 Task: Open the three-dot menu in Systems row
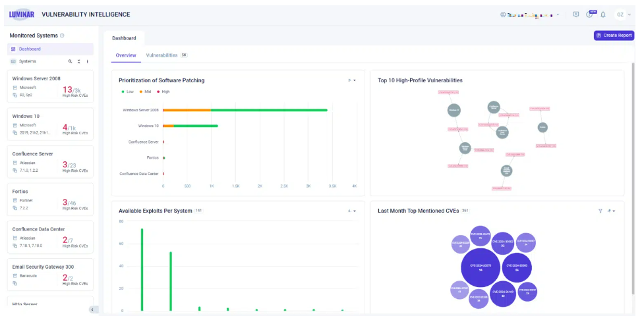[x=88, y=61]
